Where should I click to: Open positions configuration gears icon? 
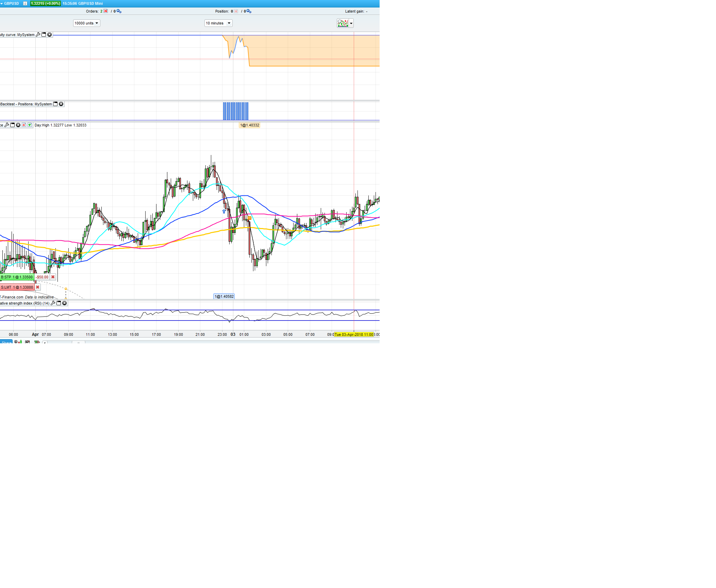click(x=249, y=11)
